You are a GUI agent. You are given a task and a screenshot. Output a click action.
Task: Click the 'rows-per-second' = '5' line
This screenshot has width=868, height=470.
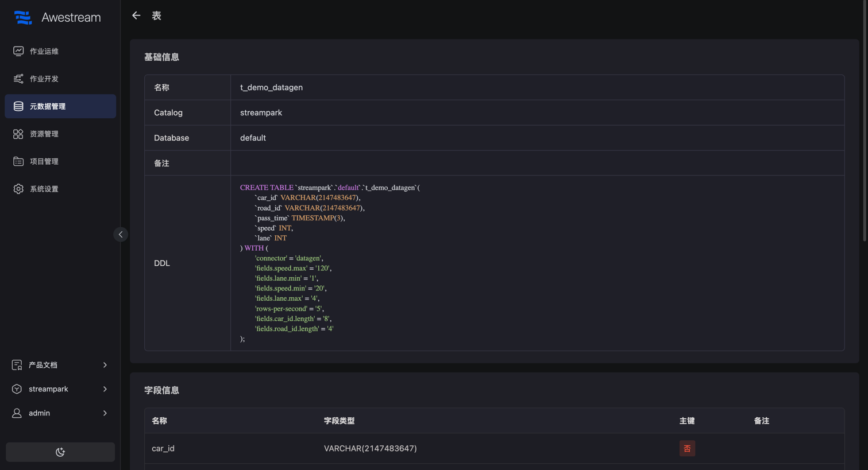pyautogui.click(x=290, y=309)
